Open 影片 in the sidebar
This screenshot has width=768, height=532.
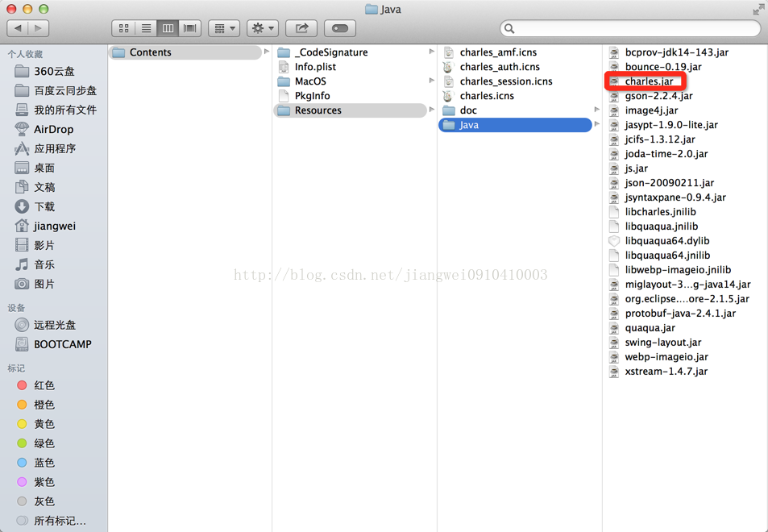tap(35, 245)
